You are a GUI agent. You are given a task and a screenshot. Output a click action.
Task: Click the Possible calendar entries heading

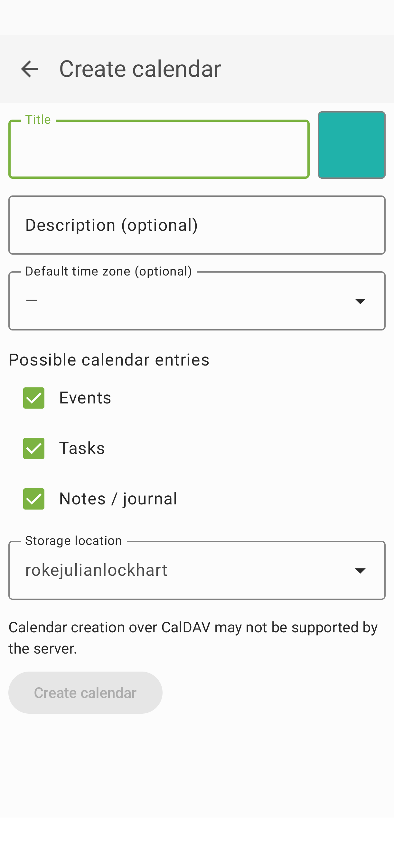click(x=109, y=360)
